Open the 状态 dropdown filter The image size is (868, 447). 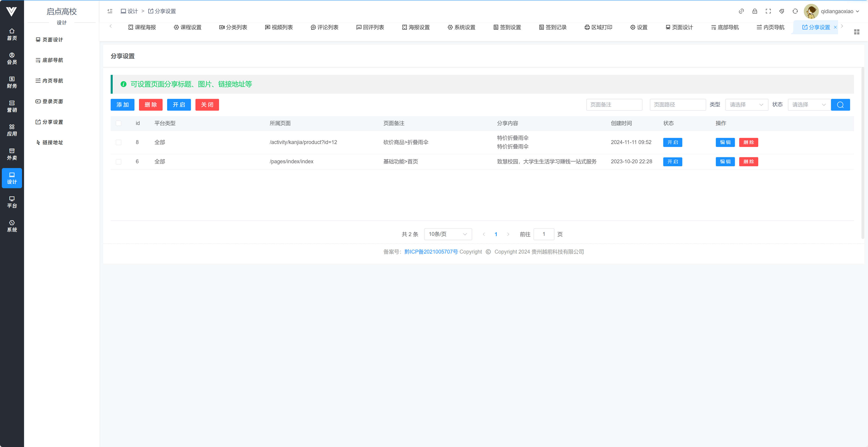pos(809,105)
